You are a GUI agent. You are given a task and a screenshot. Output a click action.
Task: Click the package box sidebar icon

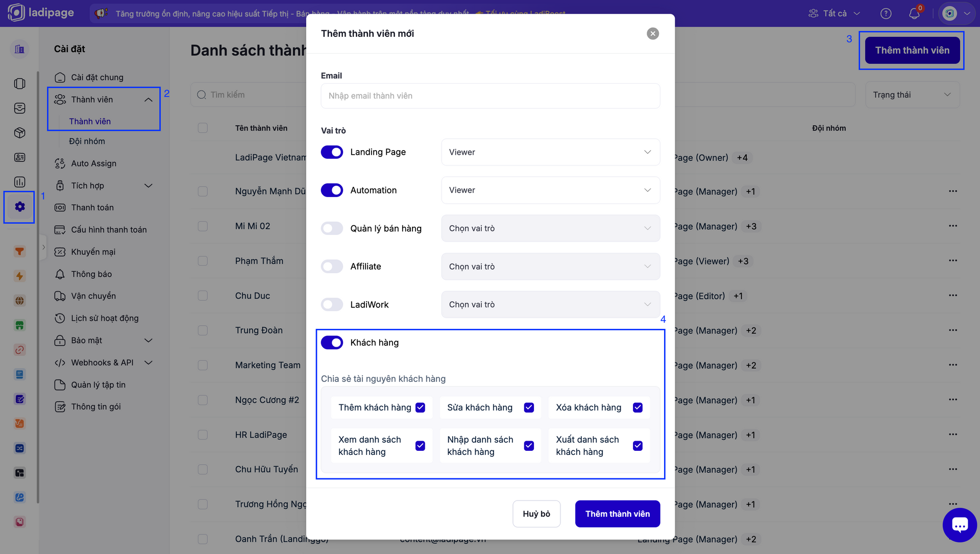click(19, 133)
